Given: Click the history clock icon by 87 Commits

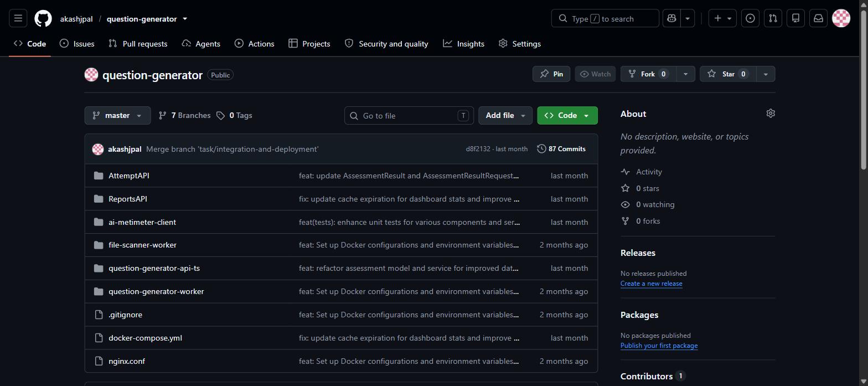Looking at the screenshot, I should [541, 148].
